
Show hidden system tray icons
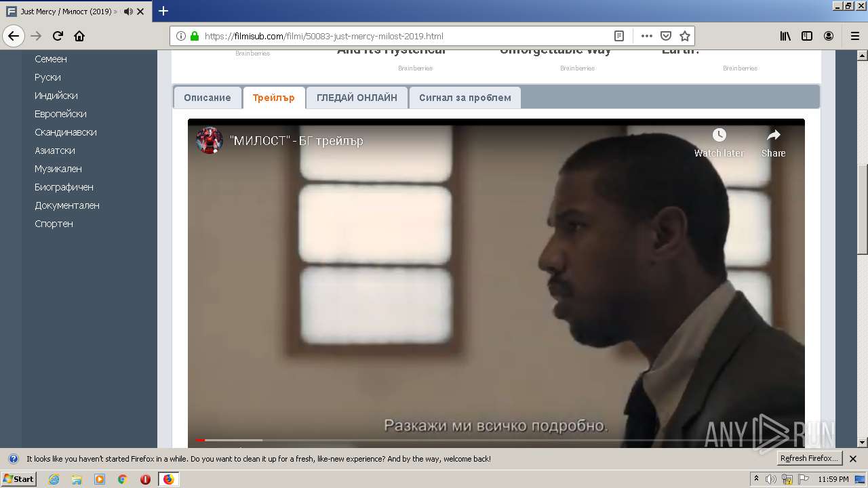(756, 479)
